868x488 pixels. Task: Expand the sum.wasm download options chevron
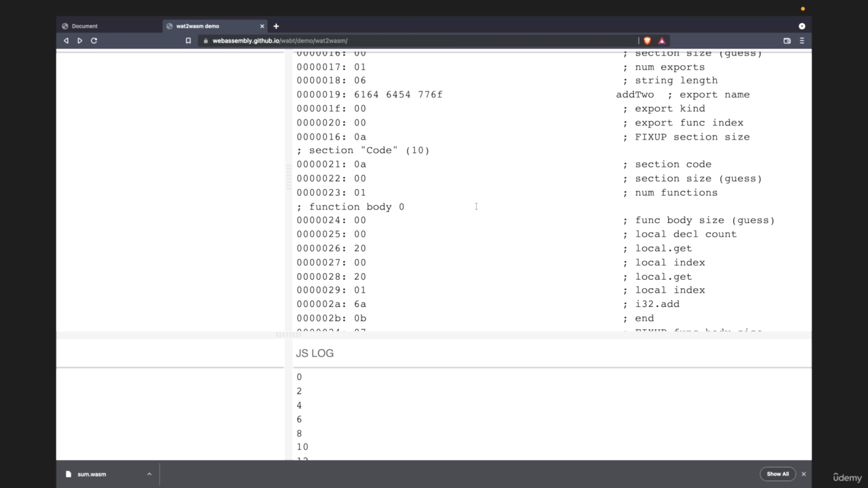[x=149, y=474]
